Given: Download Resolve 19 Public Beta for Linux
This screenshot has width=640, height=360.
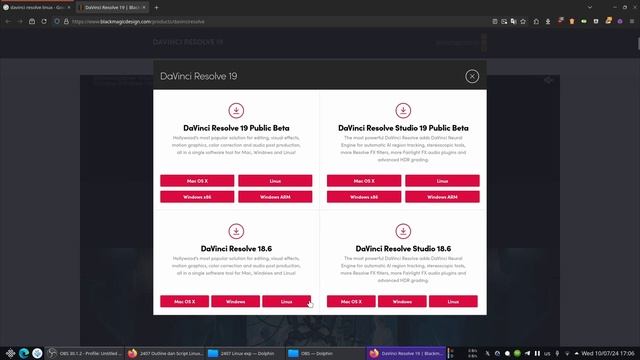Looking at the screenshot, I should [x=275, y=181].
